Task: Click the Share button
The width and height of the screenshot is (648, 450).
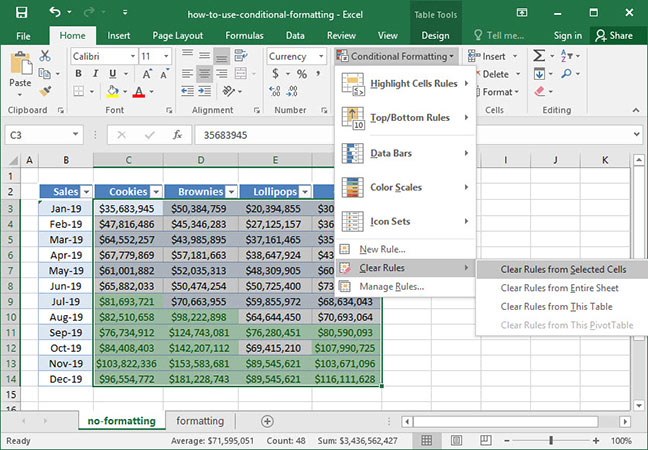Action: tap(614, 36)
